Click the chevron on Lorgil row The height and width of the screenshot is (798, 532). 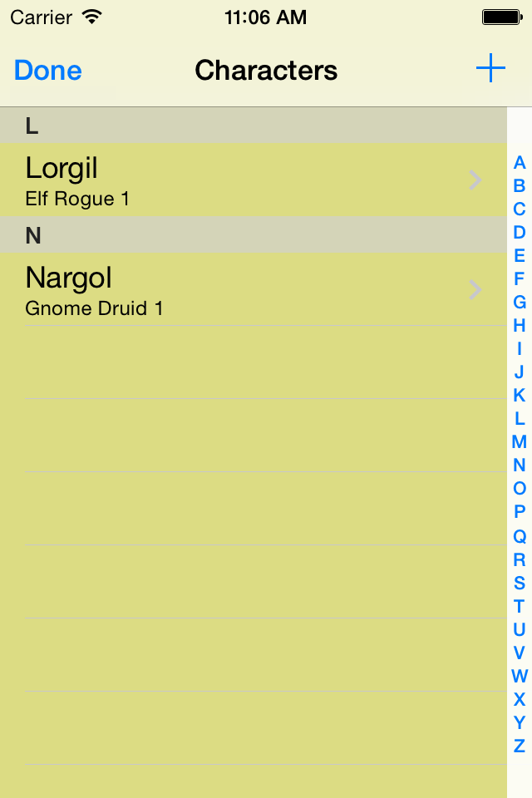[x=475, y=180]
